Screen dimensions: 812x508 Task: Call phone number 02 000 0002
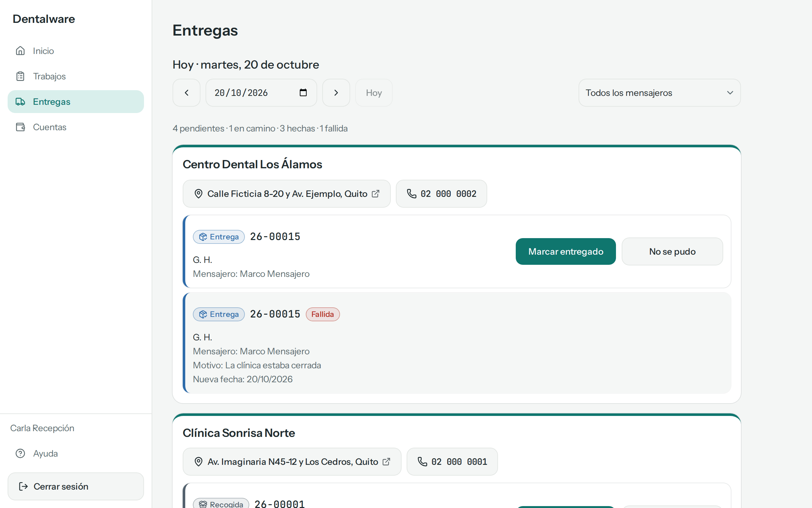pos(441,194)
